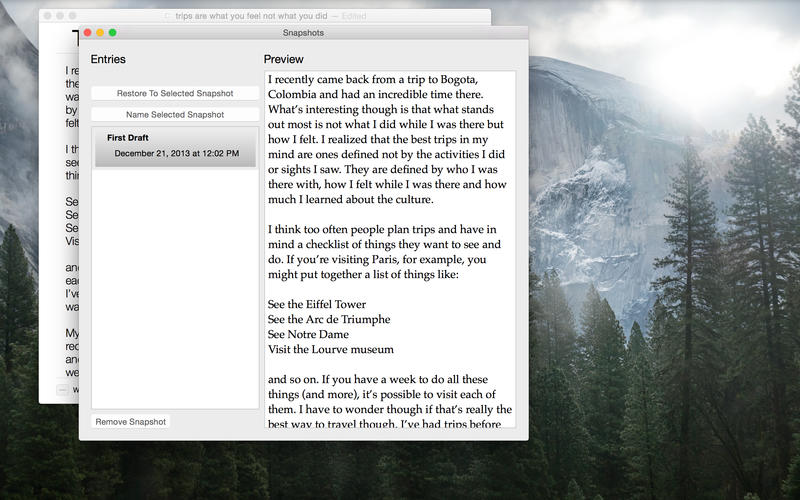
Task: Zoom the Snapshots window with green button
Action: tap(113, 33)
